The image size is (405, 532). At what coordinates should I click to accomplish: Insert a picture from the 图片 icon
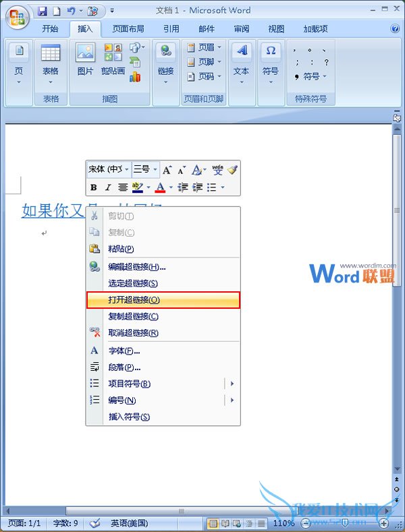click(x=85, y=59)
